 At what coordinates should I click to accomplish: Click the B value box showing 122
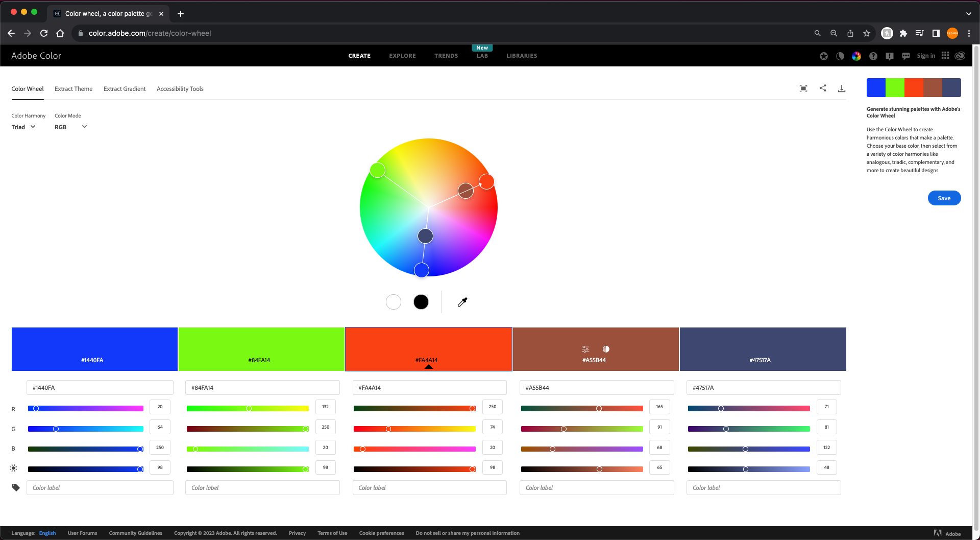click(826, 447)
